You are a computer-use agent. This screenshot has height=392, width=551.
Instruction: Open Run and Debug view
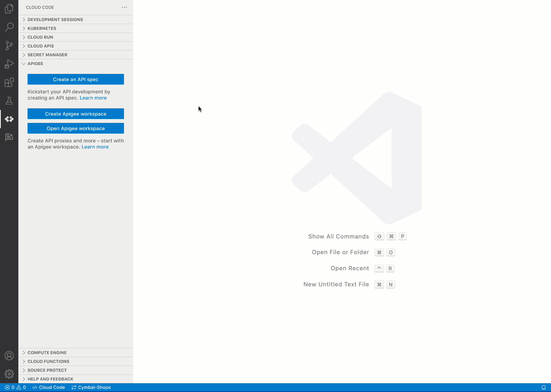point(9,64)
